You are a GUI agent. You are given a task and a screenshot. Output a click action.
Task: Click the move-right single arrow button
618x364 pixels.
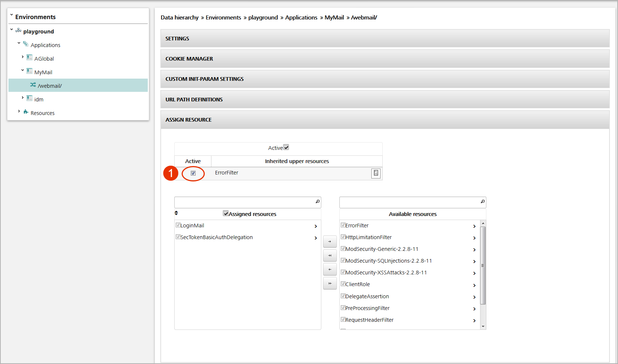click(x=330, y=241)
